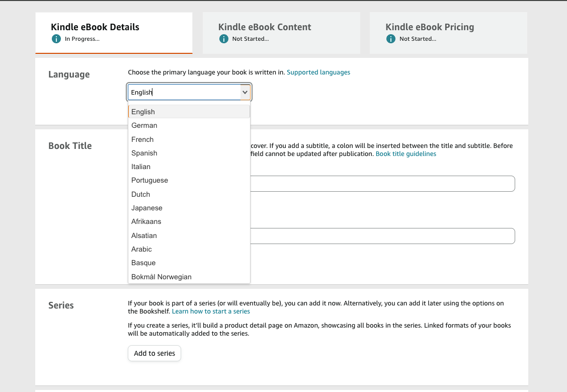The height and width of the screenshot is (392, 567).
Task: Click the info icon under Kindle eBook Content
Action: point(224,39)
